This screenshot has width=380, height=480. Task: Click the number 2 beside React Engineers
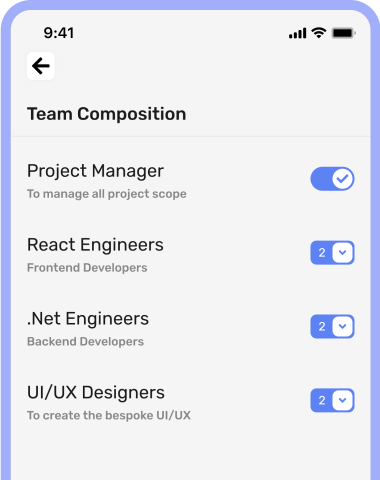pos(322,252)
